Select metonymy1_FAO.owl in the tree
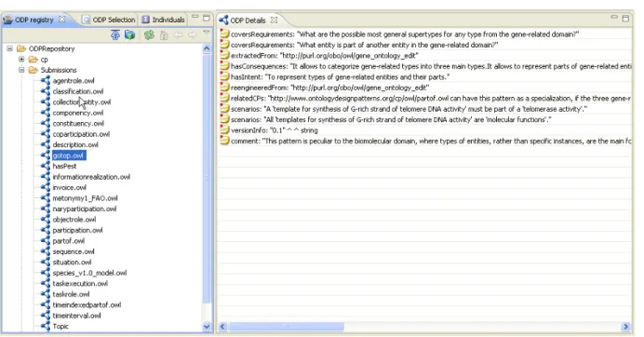 [85, 198]
